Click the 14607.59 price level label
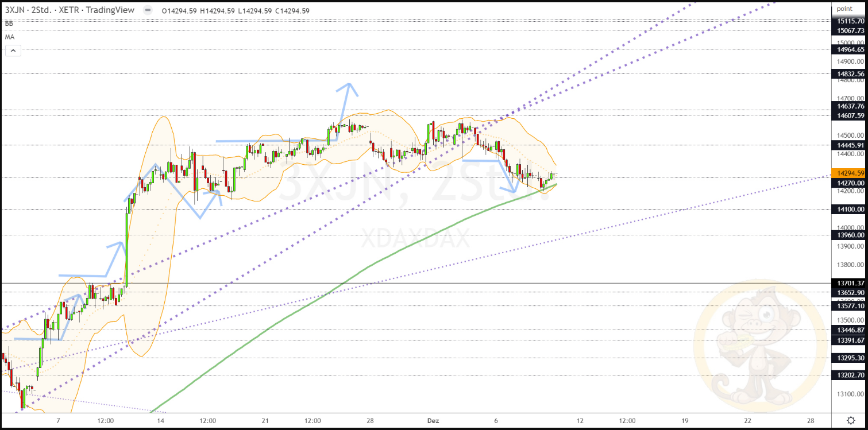The height and width of the screenshot is (430, 868). [x=850, y=115]
